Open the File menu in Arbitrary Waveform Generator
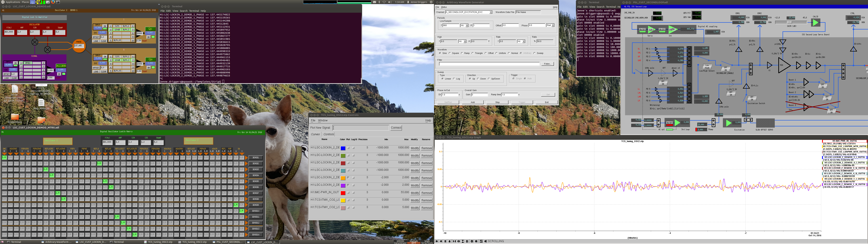Viewport: 868px width, 244px height. [x=437, y=7]
